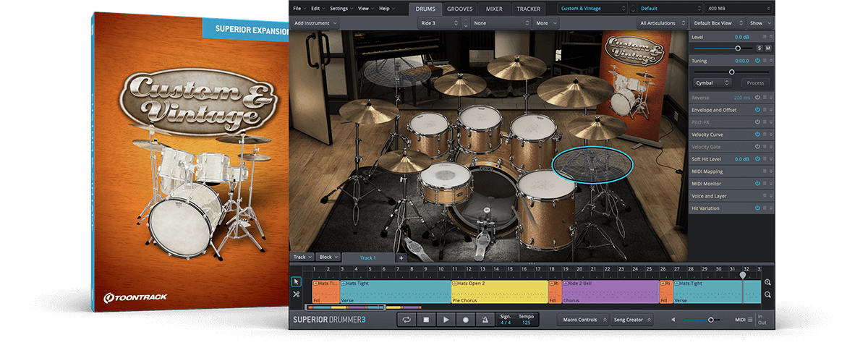Viewport: 868px width, 353px height.
Task: Click the Song Creator button
Action: point(631,320)
